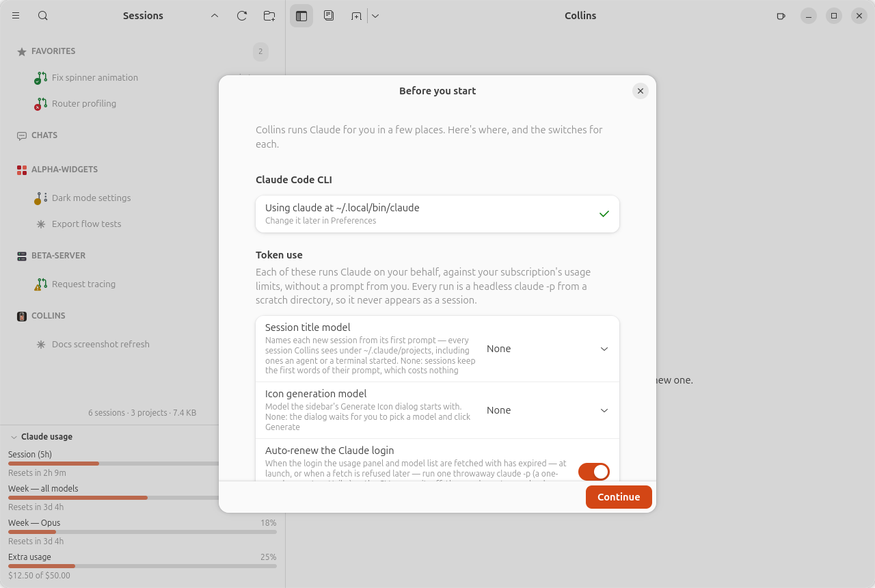This screenshot has width=875, height=588.
Task: Click the Resets in 2h 9m text
Action: [37, 473]
